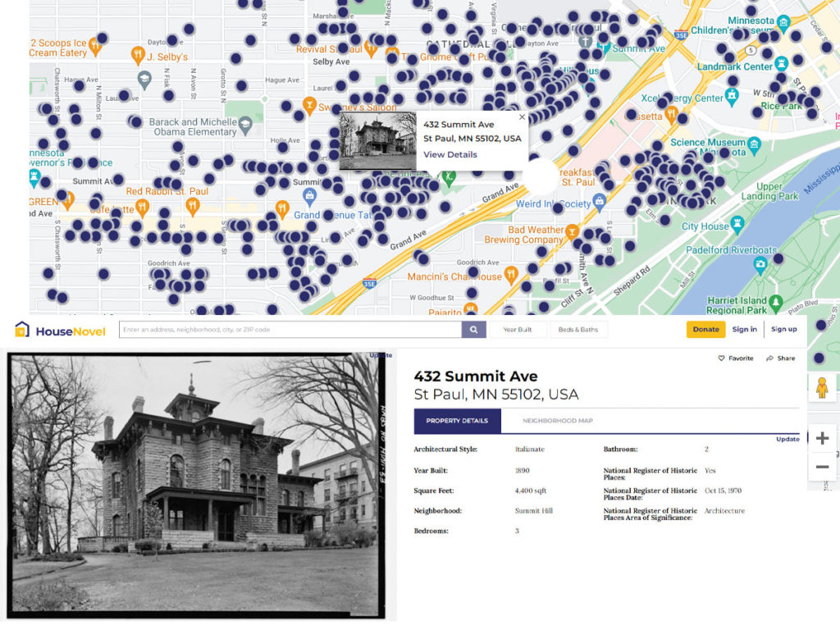Close the 432 Summit Ave map popup

[522, 116]
